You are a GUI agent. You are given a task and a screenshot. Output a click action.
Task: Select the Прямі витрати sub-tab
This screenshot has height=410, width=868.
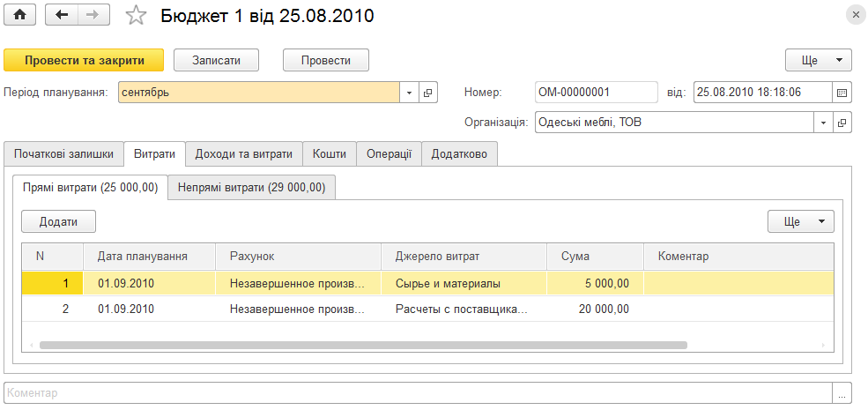point(90,188)
